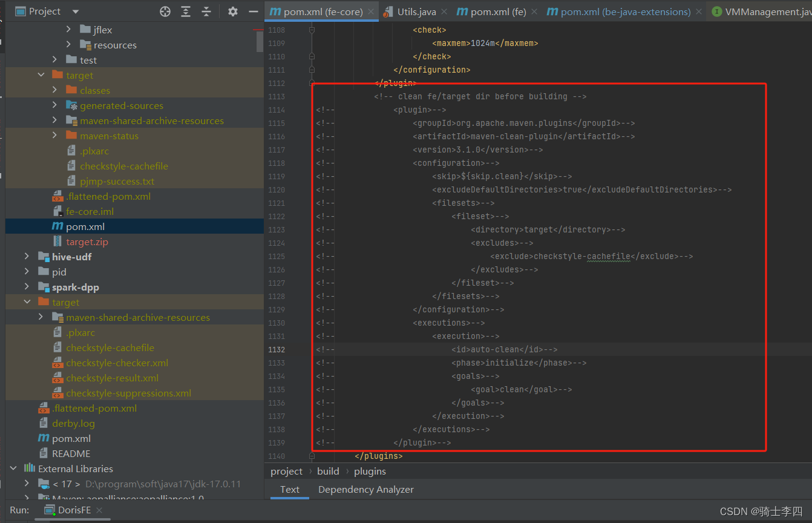Image resolution: width=812 pixels, height=523 pixels.
Task: Close the DorisFE run tab
Action: (x=99, y=510)
